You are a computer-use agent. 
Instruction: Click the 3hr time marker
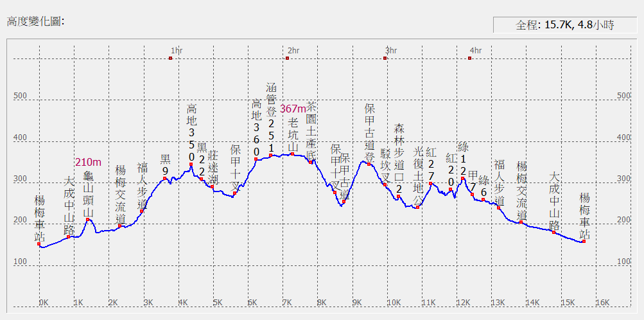(385, 58)
